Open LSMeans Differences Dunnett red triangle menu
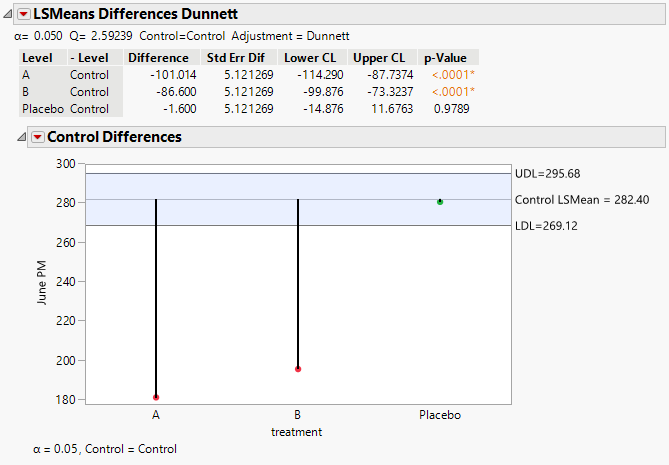This screenshot has width=669, height=465. click(25, 15)
